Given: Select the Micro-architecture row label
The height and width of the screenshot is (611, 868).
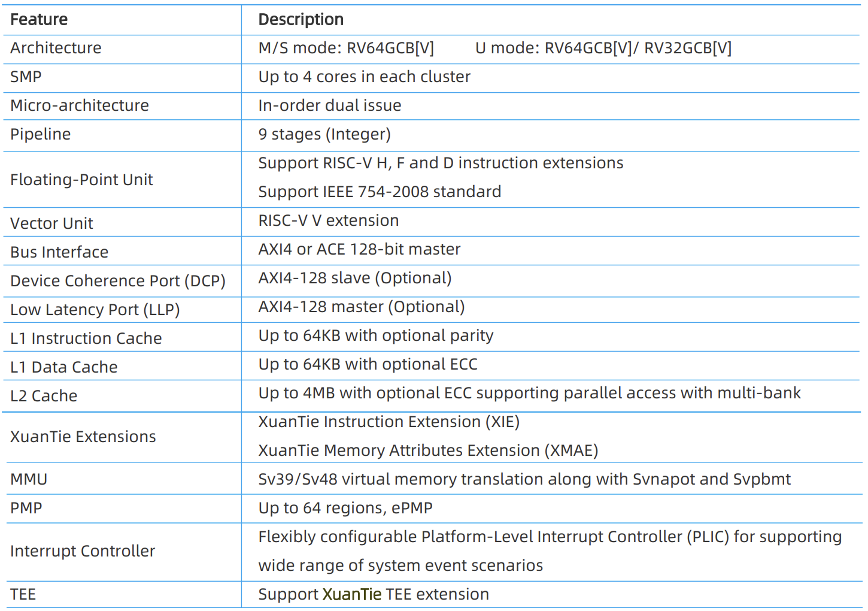Looking at the screenshot, I should [80, 105].
